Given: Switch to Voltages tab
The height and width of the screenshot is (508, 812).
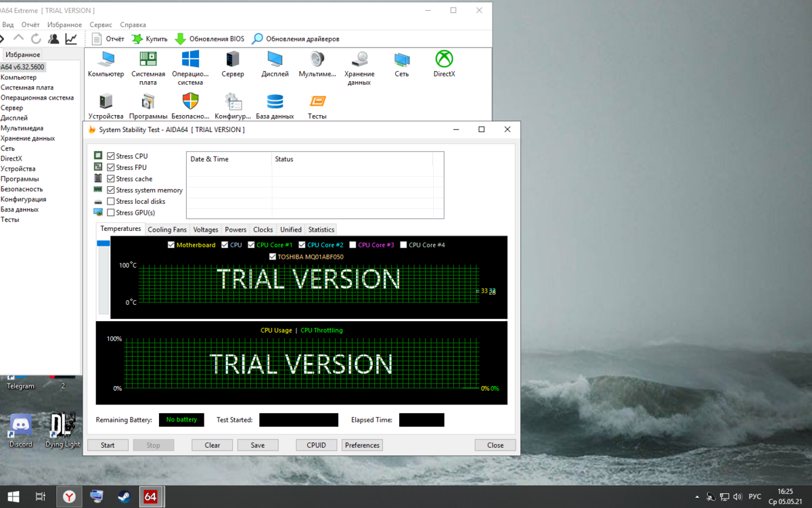Looking at the screenshot, I should click(x=206, y=230).
